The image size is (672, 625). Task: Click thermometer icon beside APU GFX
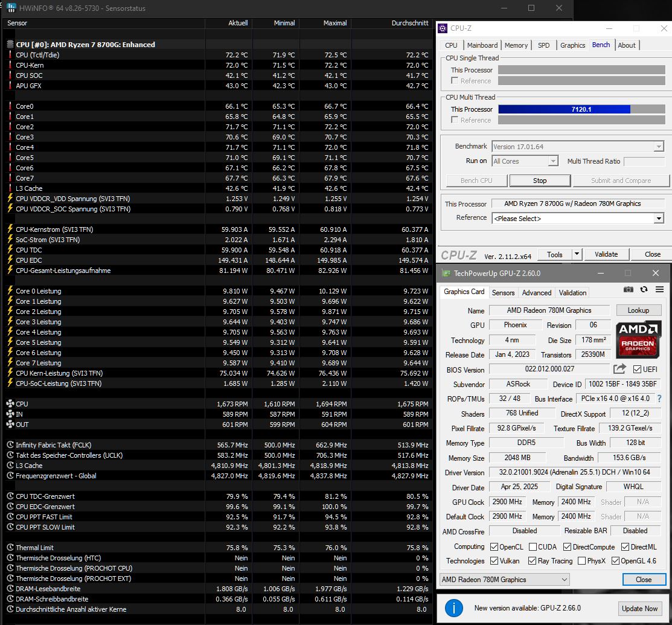[x=10, y=85]
